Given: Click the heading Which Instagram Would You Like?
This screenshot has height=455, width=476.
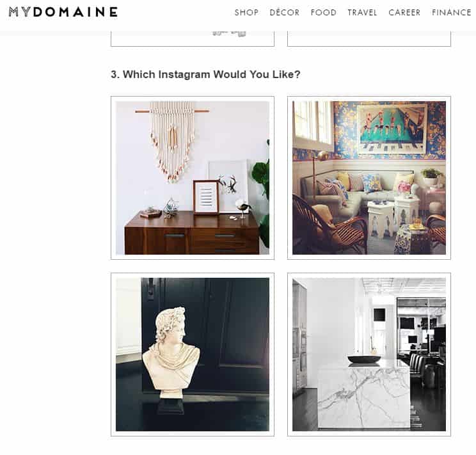Looking at the screenshot, I should click(205, 74).
